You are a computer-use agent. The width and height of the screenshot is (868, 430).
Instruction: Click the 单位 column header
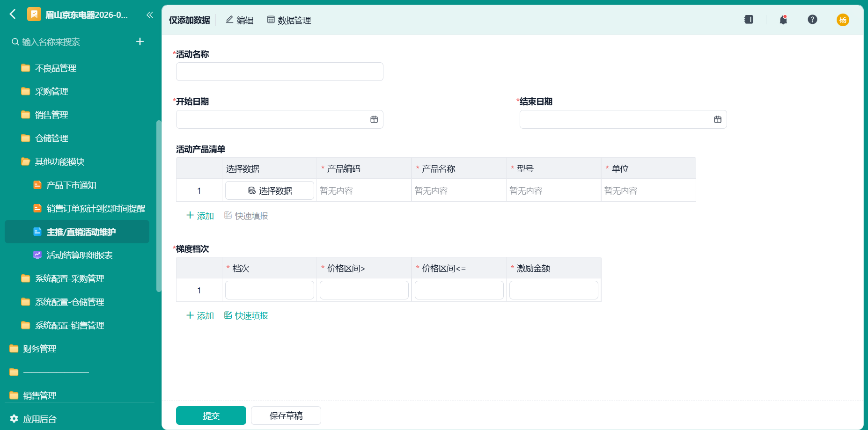(x=648, y=168)
